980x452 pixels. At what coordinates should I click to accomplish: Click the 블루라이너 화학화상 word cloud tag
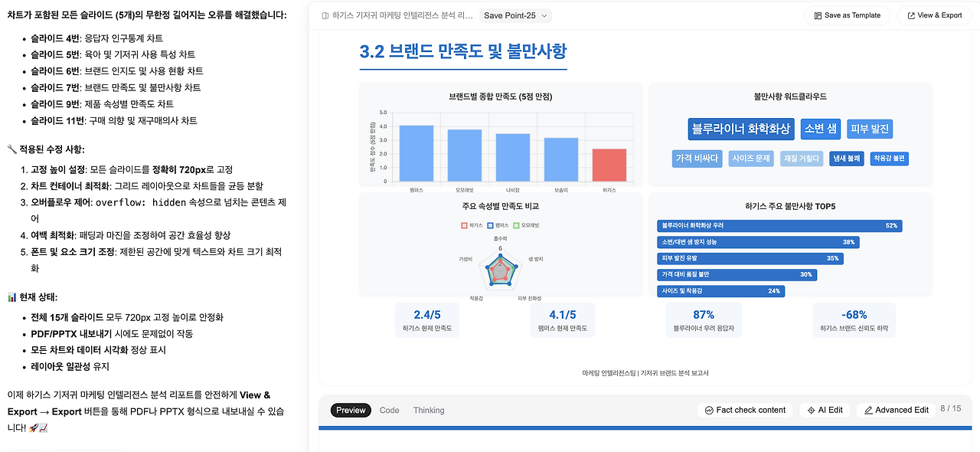[740, 129]
